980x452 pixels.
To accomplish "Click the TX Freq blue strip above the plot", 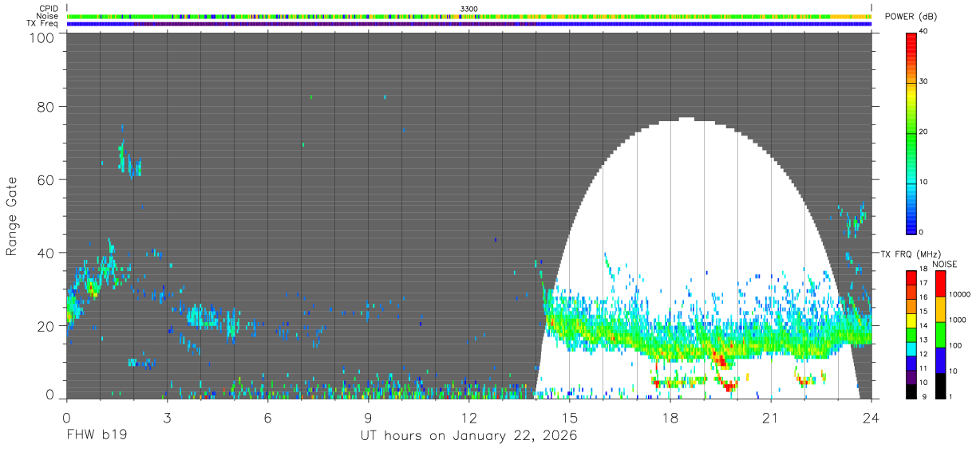I will [x=469, y=24].
